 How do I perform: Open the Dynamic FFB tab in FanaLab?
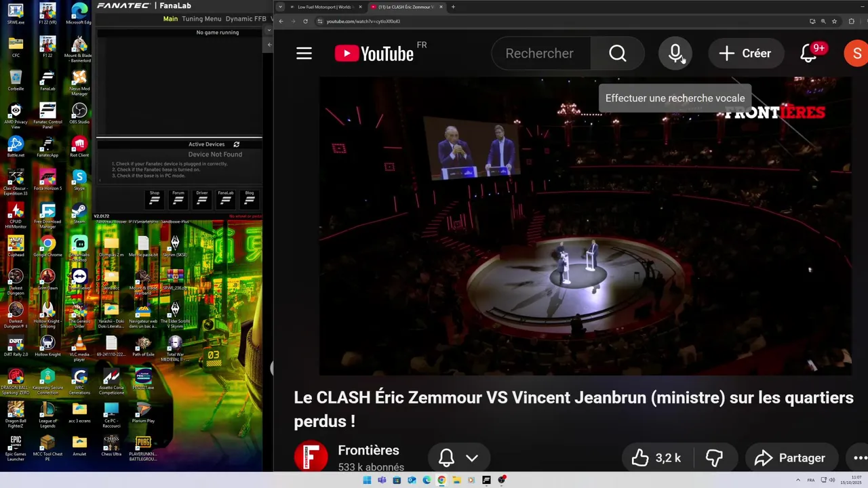(x=245, y=19)
